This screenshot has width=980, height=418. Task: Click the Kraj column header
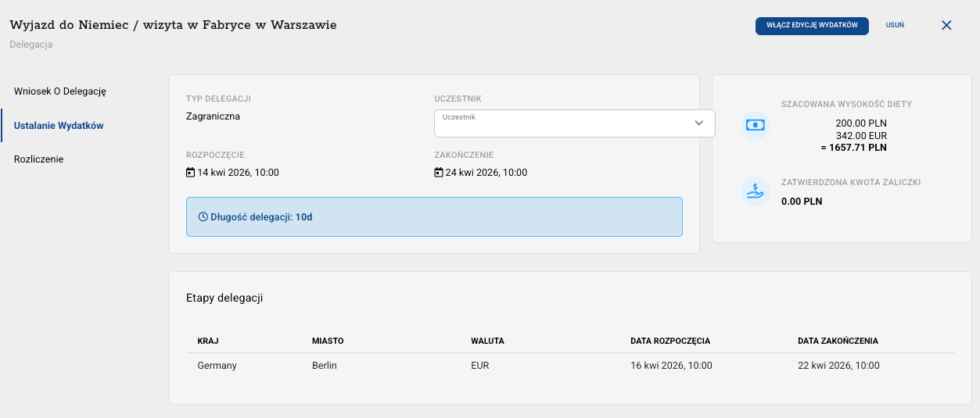(x=207, y=341)
